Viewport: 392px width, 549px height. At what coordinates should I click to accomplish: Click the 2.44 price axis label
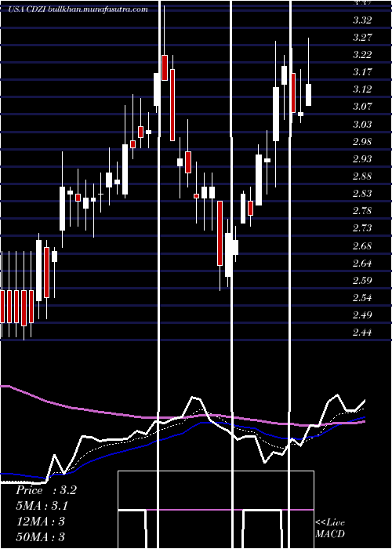pos(362,333)
